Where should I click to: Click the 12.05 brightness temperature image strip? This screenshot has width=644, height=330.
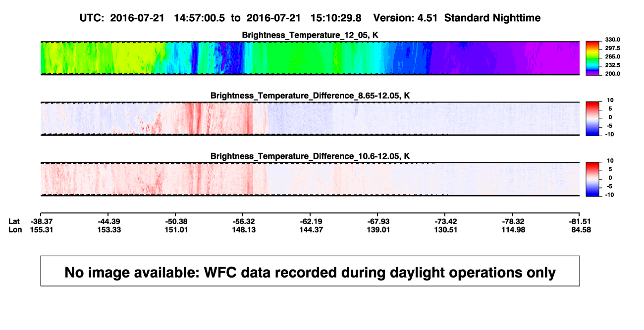tap(310, 58)
